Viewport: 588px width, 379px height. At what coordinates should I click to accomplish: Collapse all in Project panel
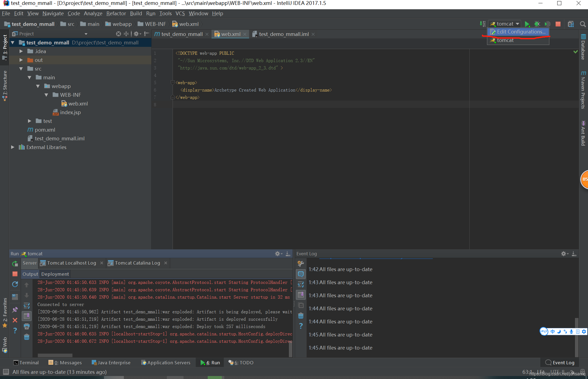pos(126,34)
